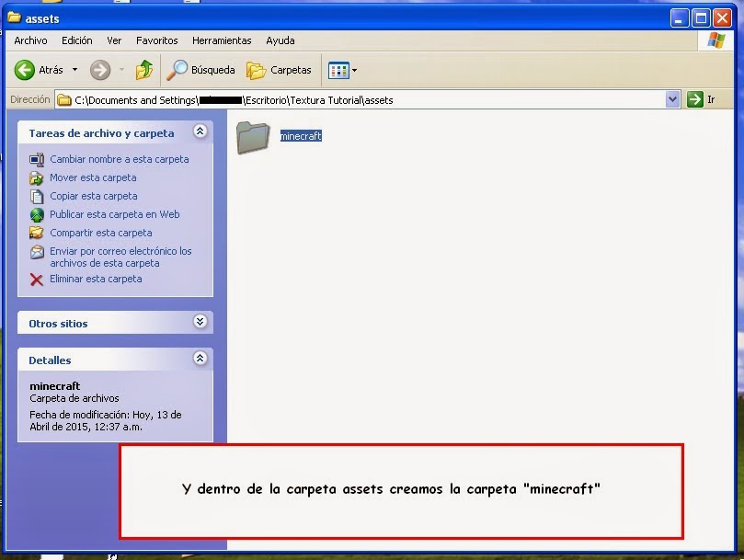Screen dimensions: 744x560
Task: Click the copy folder pages icon
Action: pos(37,197)
